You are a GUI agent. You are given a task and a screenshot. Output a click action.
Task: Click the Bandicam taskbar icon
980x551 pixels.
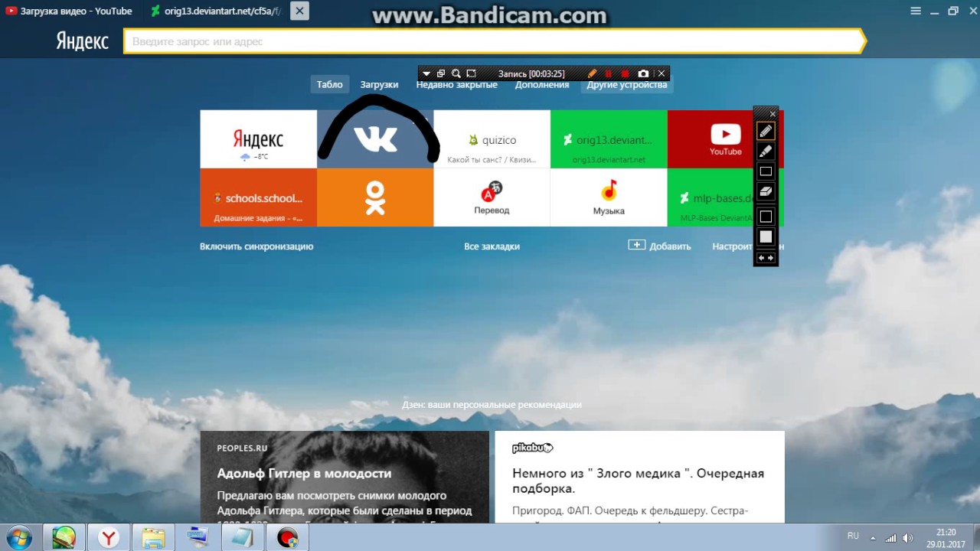pos(288,538)
